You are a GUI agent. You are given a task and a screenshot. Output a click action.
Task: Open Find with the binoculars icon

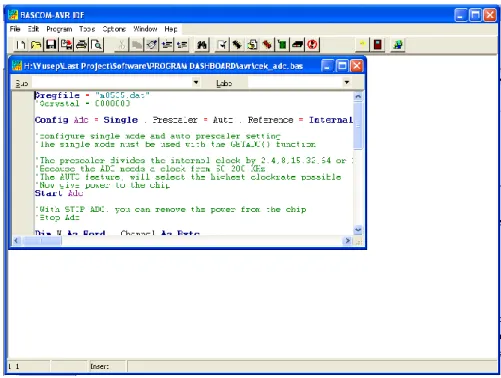[202, 44]
